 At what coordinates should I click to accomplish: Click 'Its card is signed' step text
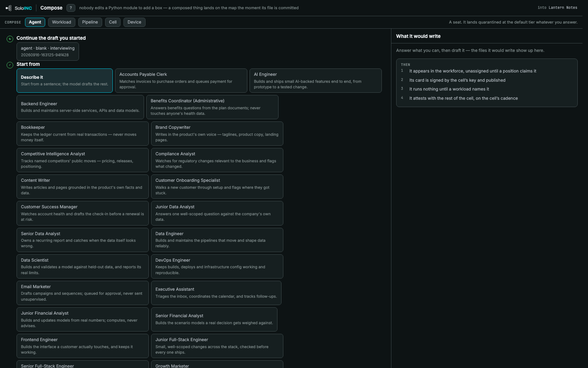coord(457,80)
